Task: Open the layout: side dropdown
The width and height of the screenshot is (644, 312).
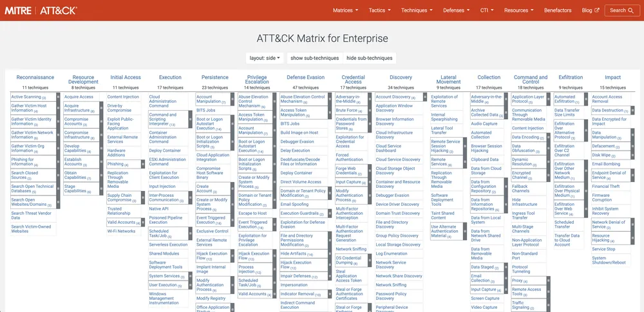Action: point(265,58)
